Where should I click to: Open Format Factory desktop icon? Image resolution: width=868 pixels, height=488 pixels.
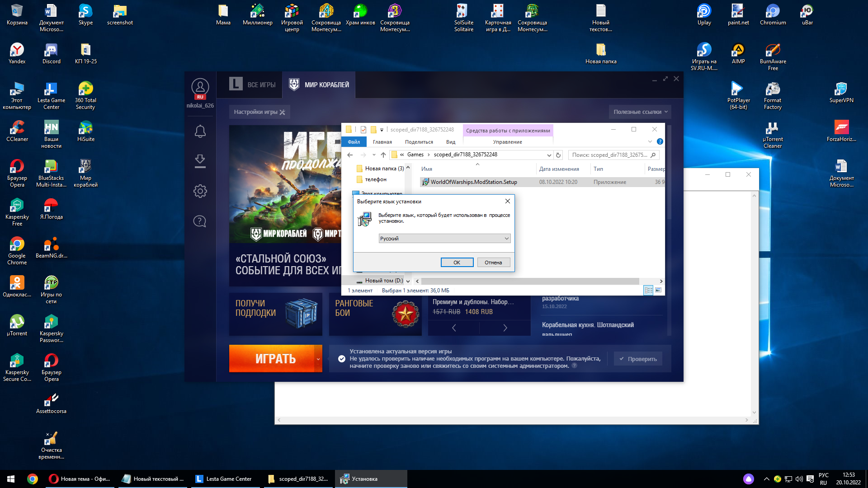773,96
